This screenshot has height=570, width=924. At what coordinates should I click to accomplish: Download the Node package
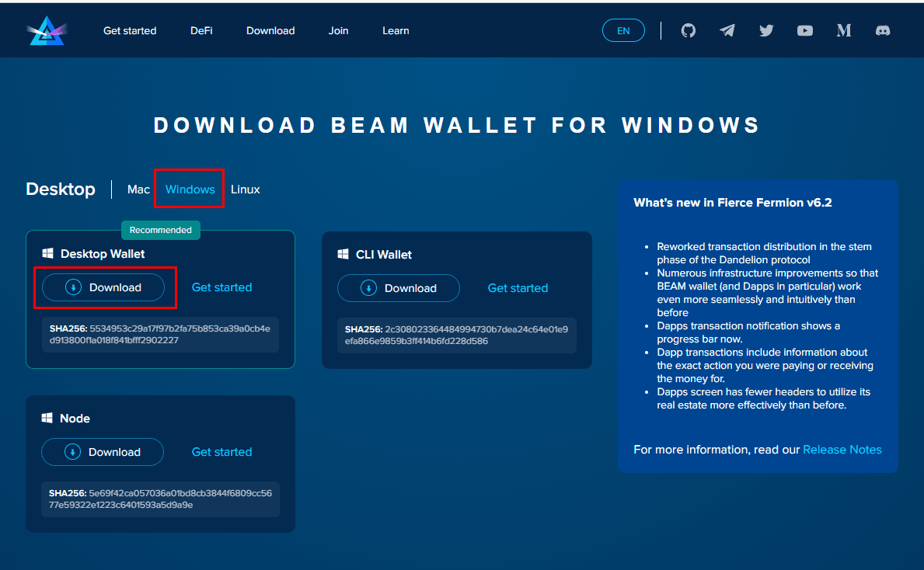103,452
